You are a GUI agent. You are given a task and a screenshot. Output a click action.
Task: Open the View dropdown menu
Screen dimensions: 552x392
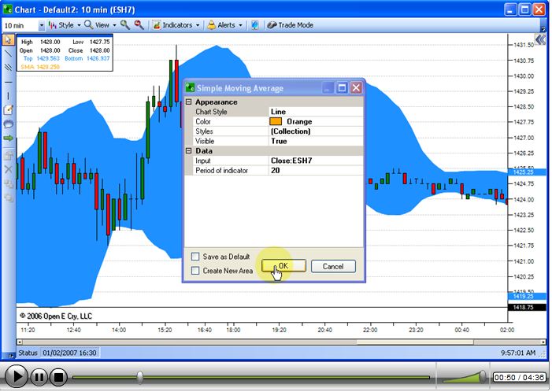(100, 25)
